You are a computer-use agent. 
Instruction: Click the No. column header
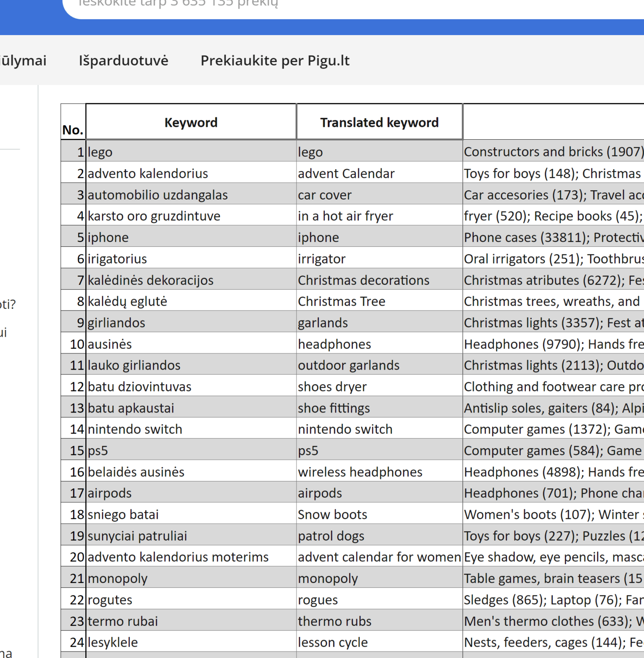[73, 122]
